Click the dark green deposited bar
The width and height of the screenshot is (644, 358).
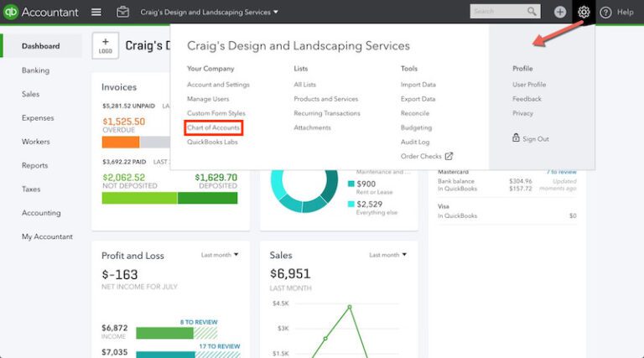tap(207, 198)
